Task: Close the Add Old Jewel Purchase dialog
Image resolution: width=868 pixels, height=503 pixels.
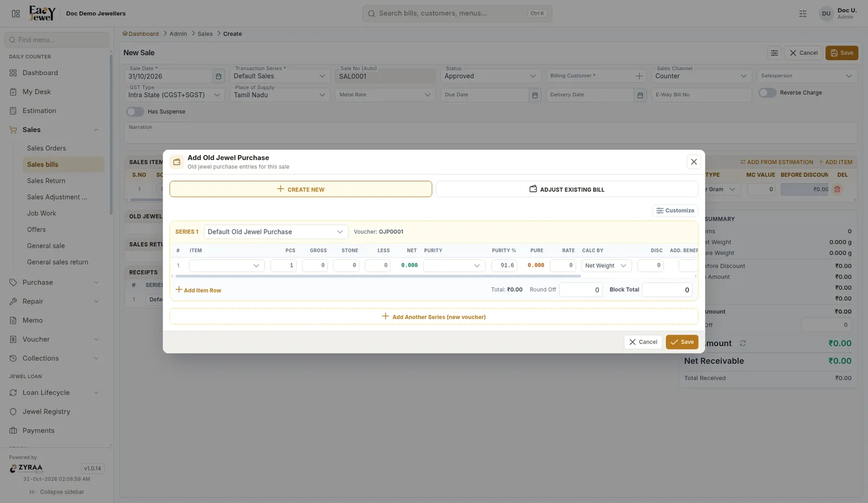Action: [x=693, y=162]
